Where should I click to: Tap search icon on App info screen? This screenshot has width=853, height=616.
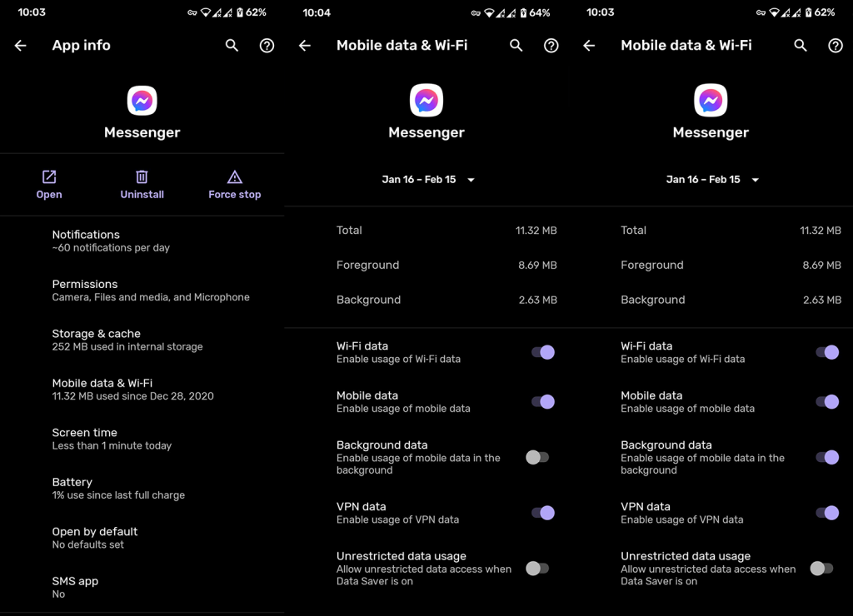pos(232,46)
